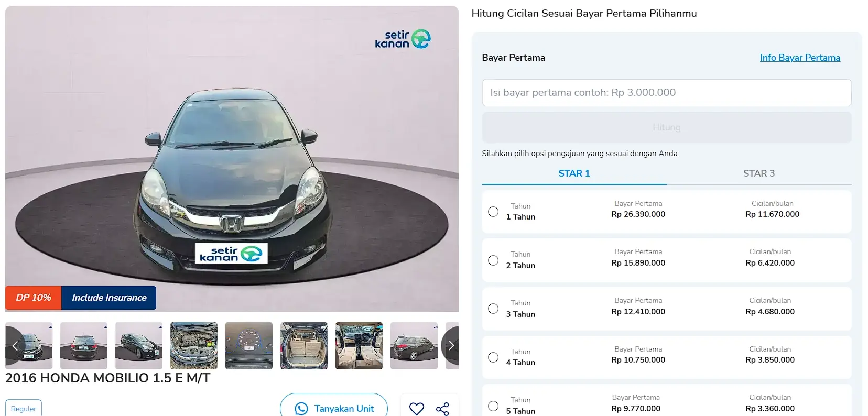Open the rear view car thumbnail

[x=84, y=346]
